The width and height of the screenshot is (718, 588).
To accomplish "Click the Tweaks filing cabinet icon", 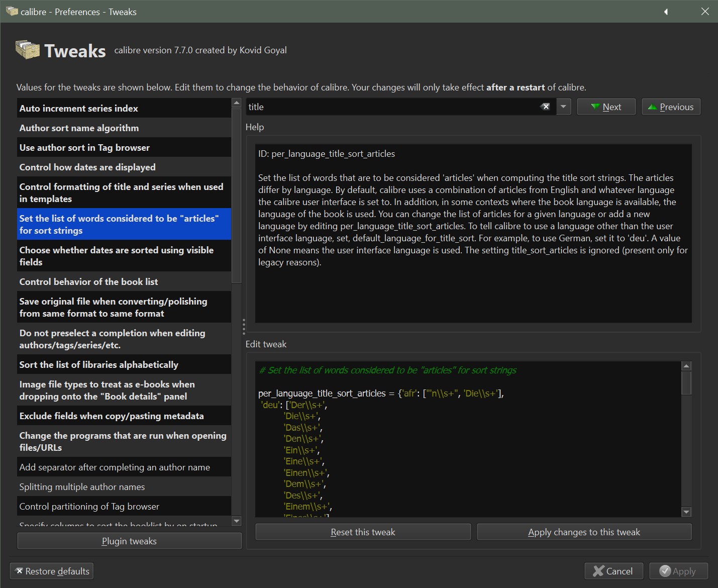I will 28,50.
